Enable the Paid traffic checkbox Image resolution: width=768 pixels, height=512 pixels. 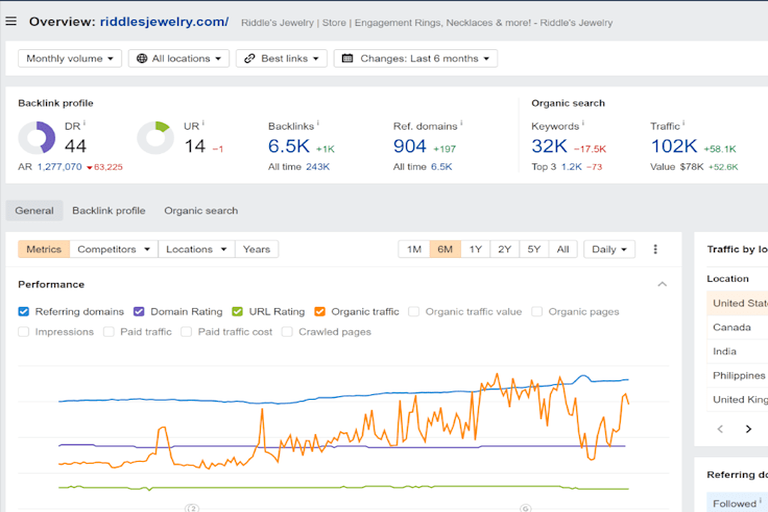(x=109, y=332)
